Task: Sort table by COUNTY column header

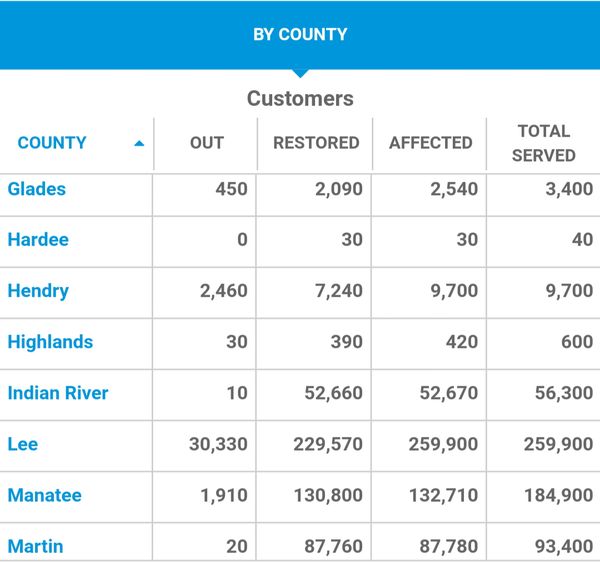Action: (x=52, y=143)
